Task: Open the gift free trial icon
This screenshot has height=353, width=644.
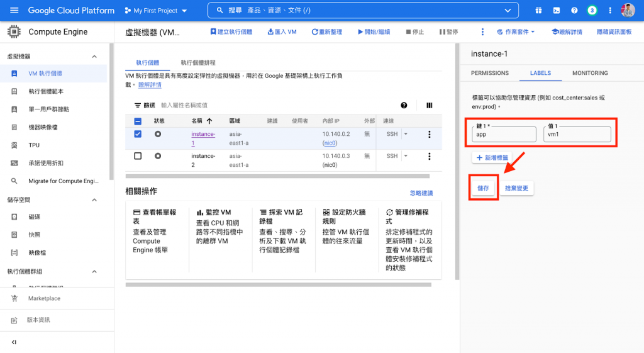Action: point(538,11)
